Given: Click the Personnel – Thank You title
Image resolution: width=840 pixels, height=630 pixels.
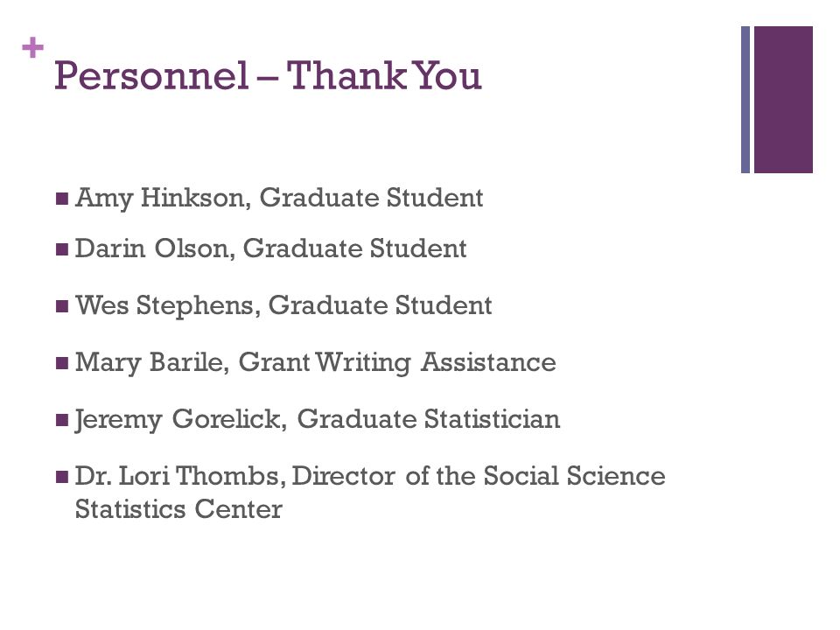Looking at the screenshot, I should (x=268, y=75).
